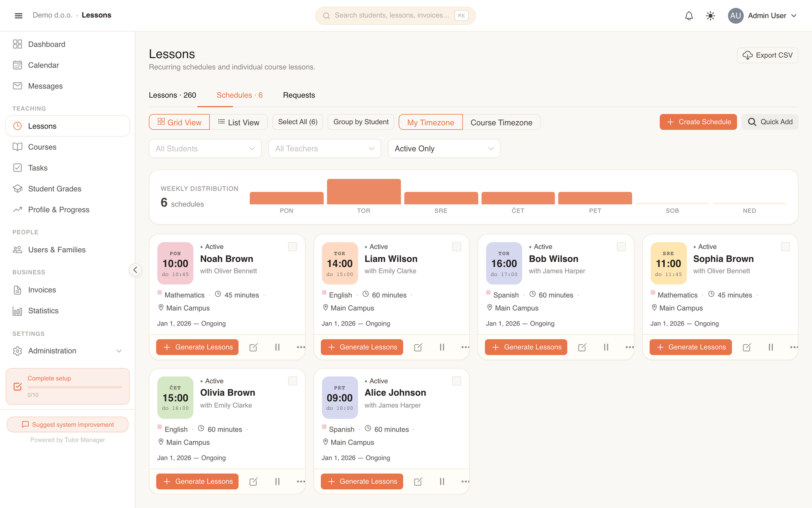Select Sophia Brown schedule checkbox
The height and width of the screenshot is (508, 812).
click(786, 247)
